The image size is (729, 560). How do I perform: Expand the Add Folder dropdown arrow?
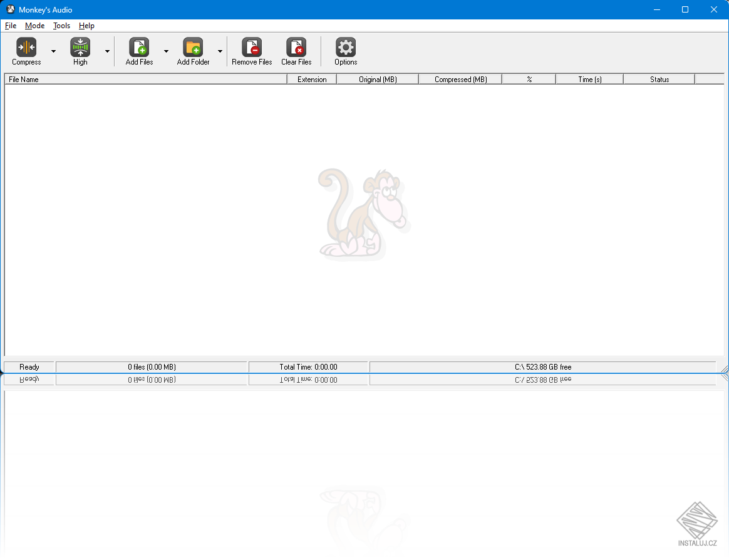pyautogui.click(x=220, y=51)
